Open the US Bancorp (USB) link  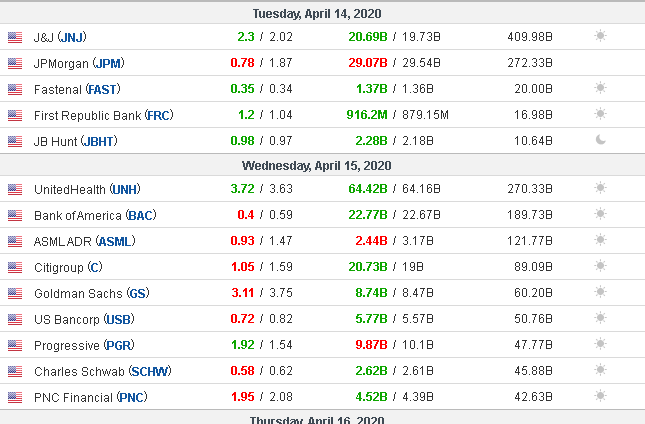tap(85, 319)
